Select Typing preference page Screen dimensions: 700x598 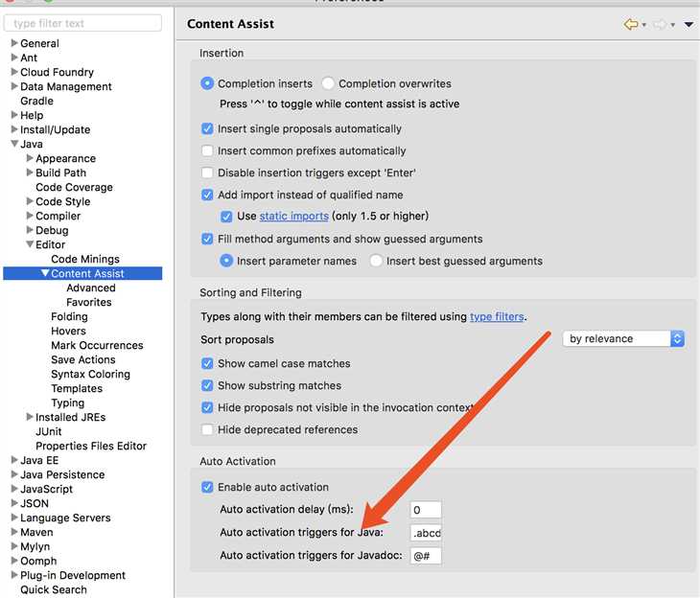(67, 403)
